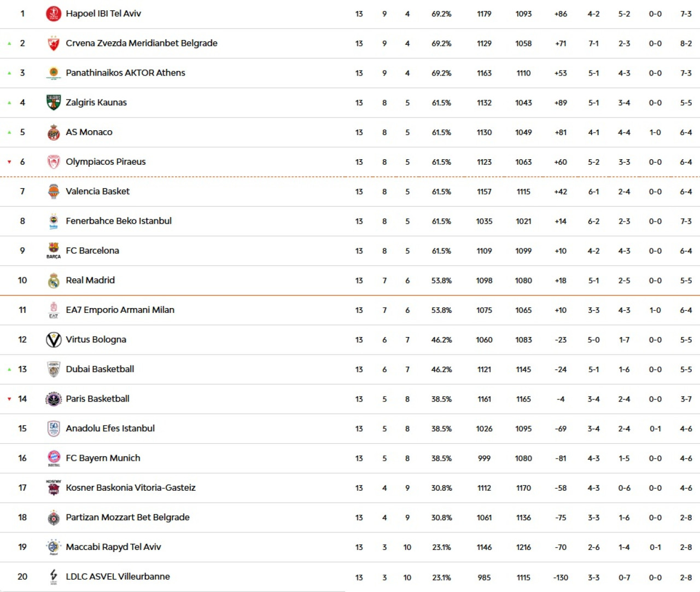The image size is (700, 592).
Task: Open Partizan Mozzart Bet Belgrade link
Action: point(127,517)
